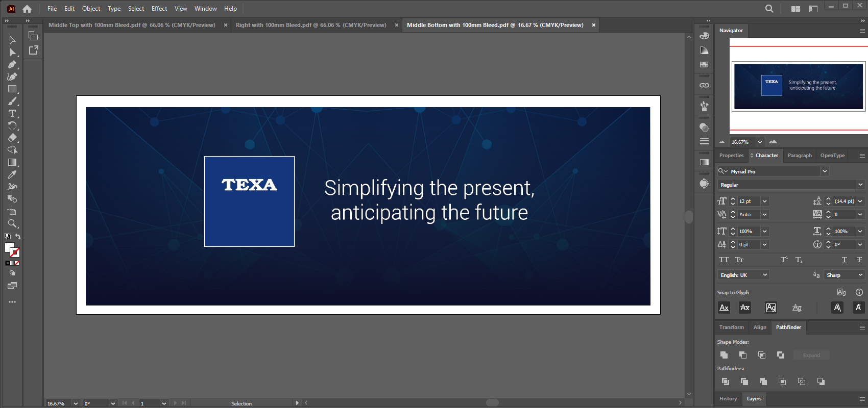This screenshot has height=408, width=868.
Task: Swap fill and stroke colors
Action: 18,237
